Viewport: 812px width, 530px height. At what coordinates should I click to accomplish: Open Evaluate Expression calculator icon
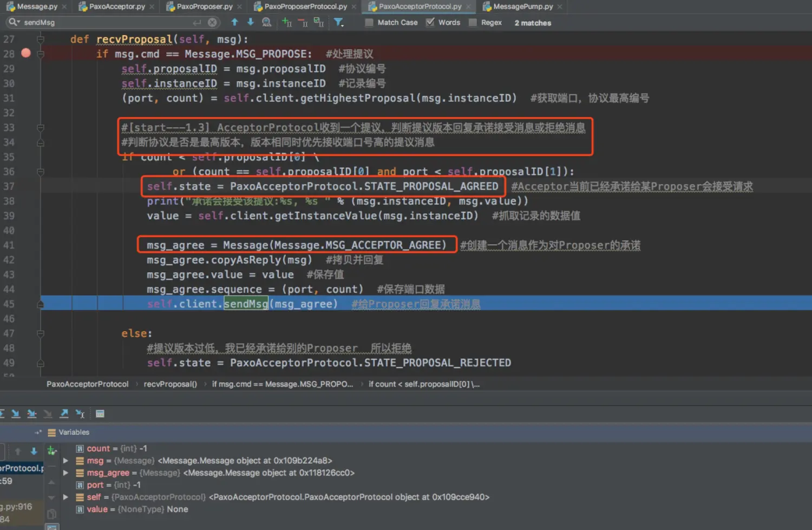pyautogui.click(x=100, y=414)
